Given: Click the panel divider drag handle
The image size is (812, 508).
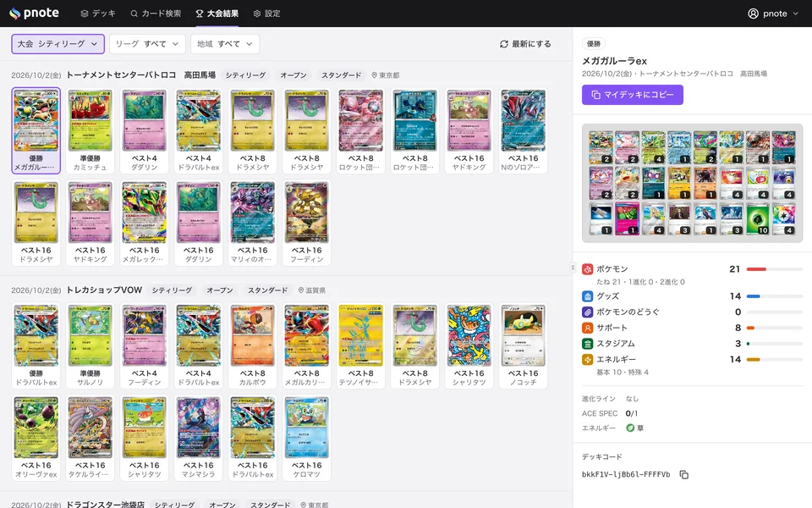Looking at the screenshot, I should pyautogui.click(x=573, y=268).
